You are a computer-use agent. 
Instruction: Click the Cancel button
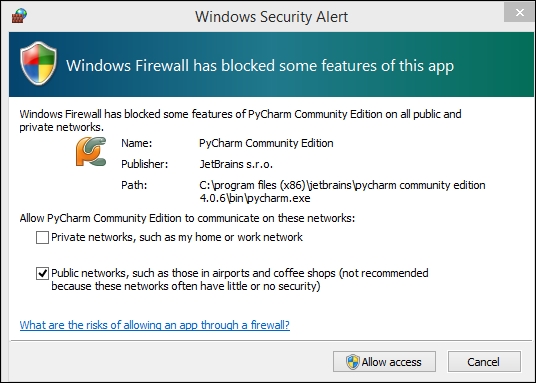click(x=484, y=362)
